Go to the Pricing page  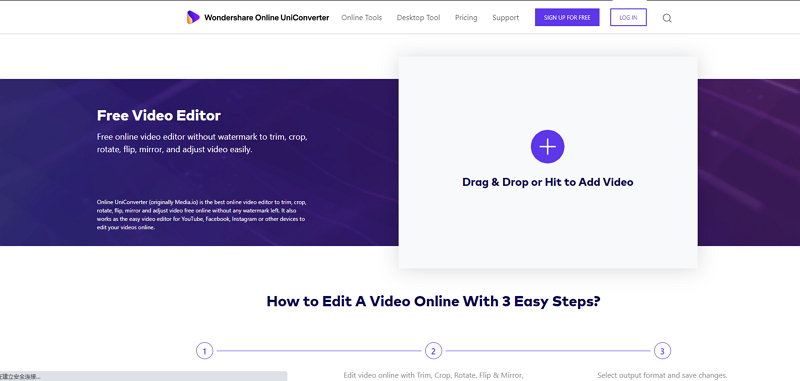point(466,18)
